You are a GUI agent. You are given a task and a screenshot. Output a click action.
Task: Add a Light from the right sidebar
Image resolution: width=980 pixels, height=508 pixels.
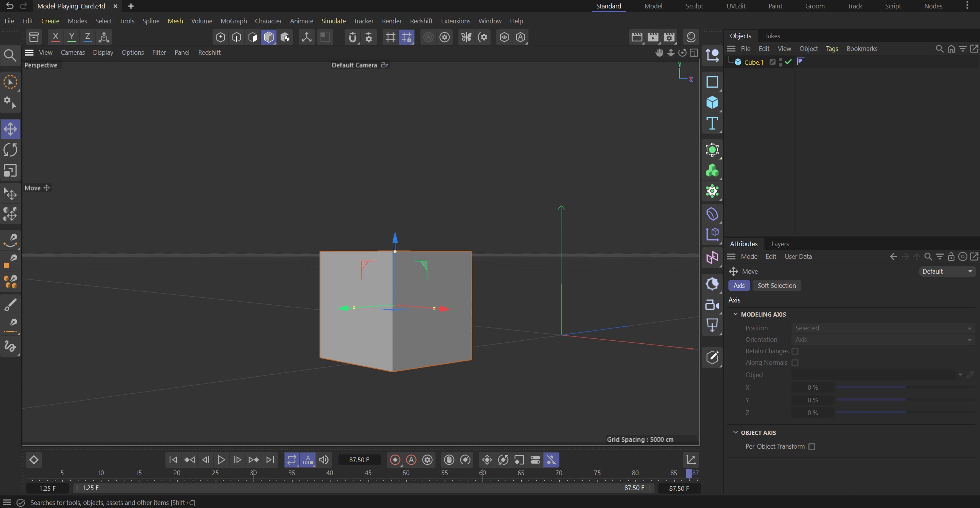pos(712,283)
